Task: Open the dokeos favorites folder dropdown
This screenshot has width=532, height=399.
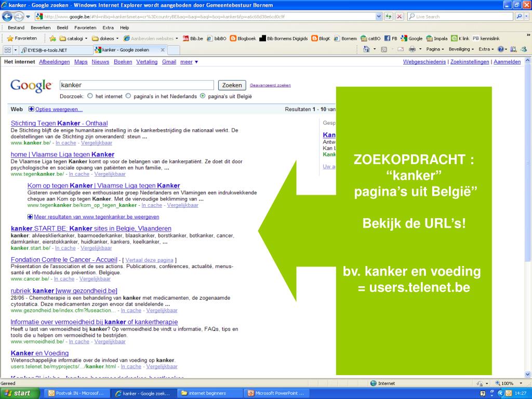Action: [105, 38]
